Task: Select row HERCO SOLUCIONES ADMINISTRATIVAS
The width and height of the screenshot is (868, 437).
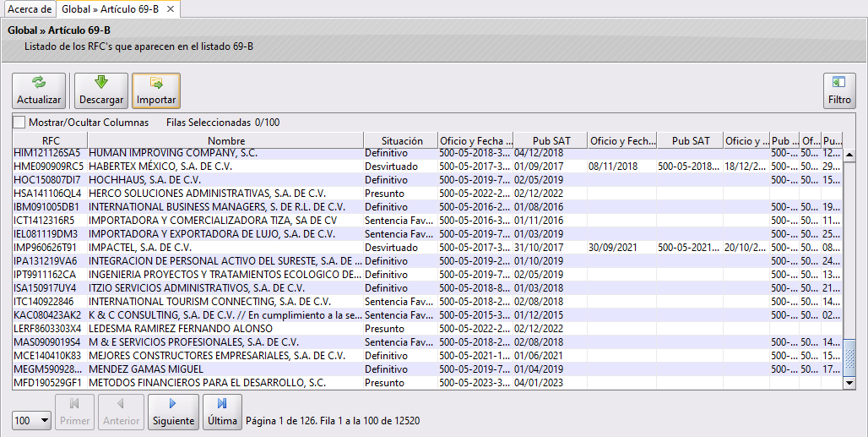Action: (x=427, y=194)
